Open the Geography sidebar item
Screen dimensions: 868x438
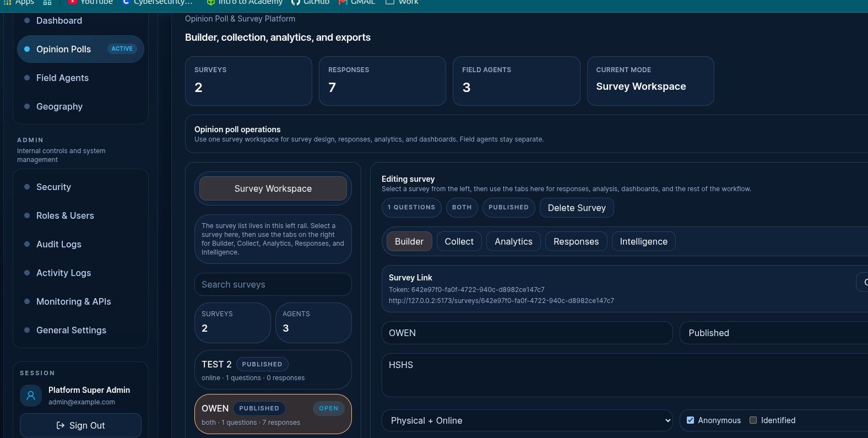pyautogui.click(x=81, y=106)
